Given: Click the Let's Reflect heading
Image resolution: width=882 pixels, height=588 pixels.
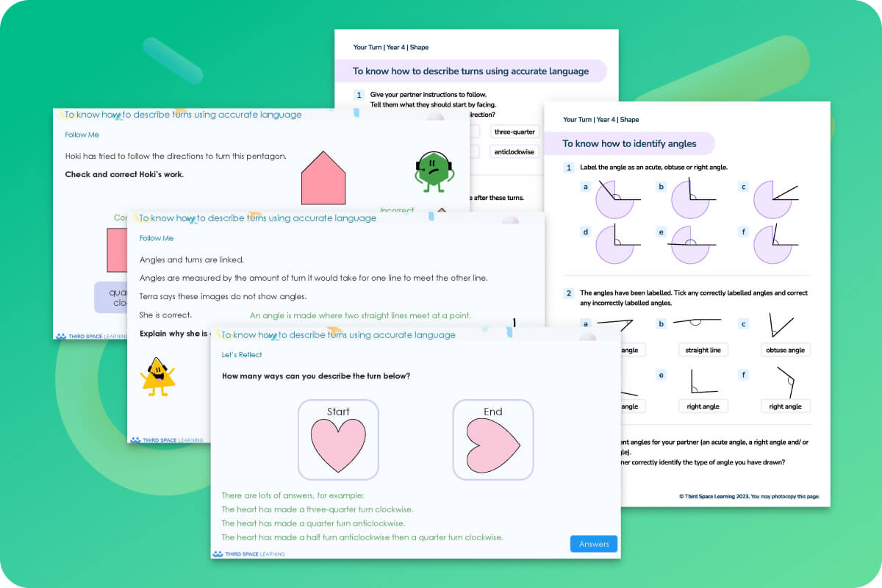Looking at the screenshot, I should tap(242, 354).
